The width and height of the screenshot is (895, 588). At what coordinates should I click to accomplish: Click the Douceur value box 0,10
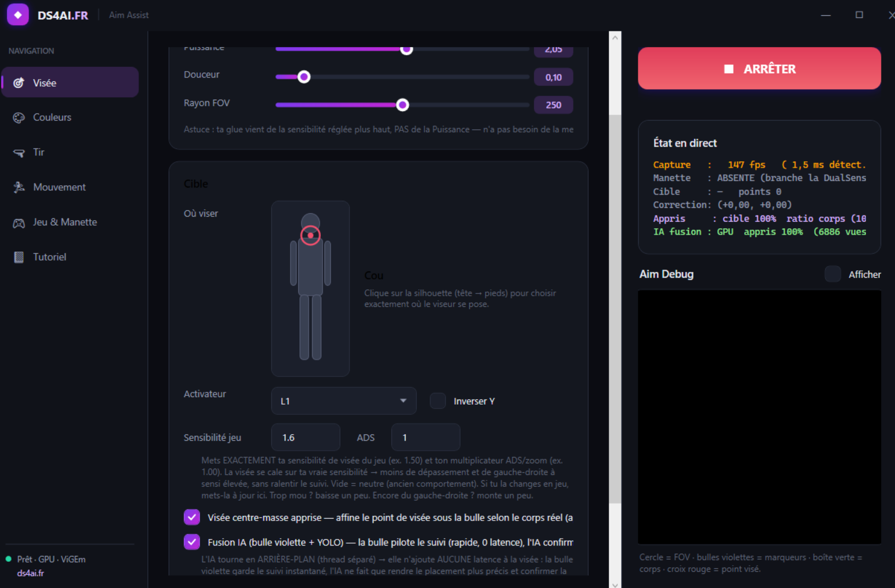pos(554,77)
